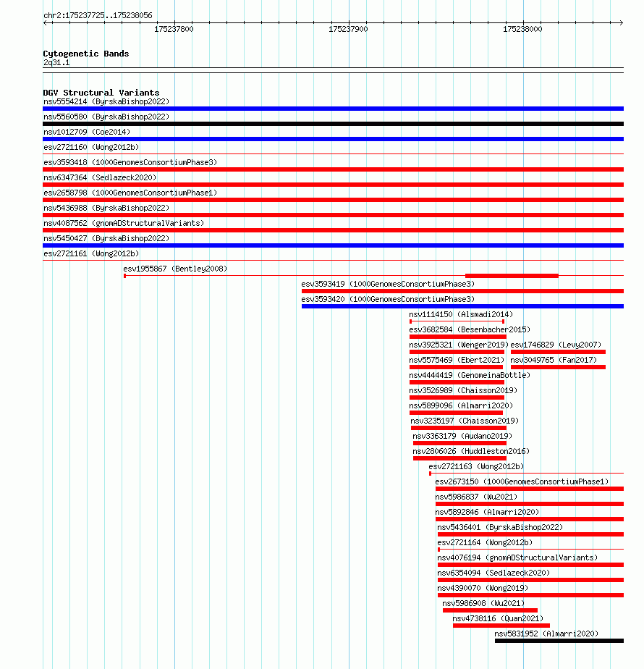644x669 pixels.
Task: Select the esv1746829 (Levy2007) label
Action: point(556,345)
